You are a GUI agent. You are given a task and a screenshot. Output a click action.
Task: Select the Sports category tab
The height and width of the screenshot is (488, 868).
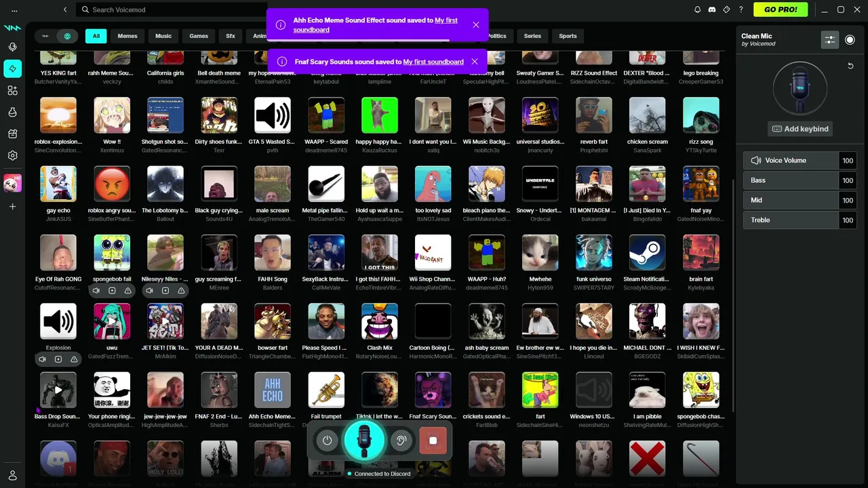pyautogui.click(x=568, y=36)
